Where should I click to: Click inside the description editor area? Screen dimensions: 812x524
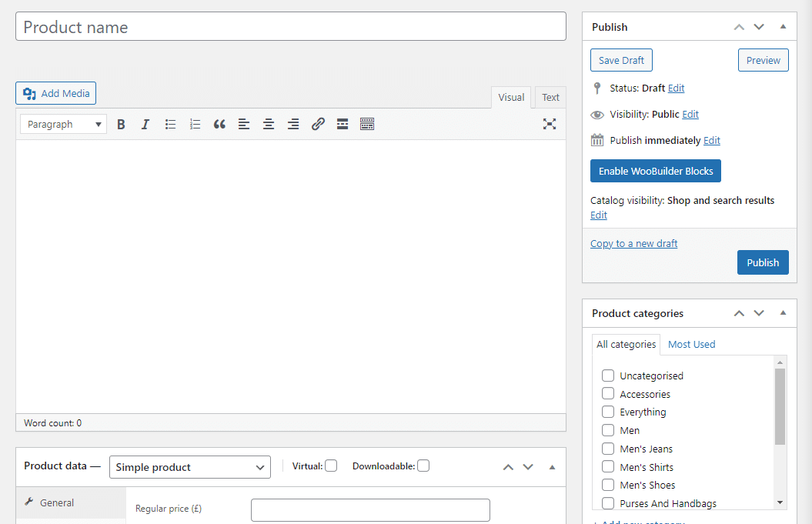coord(290,276)
